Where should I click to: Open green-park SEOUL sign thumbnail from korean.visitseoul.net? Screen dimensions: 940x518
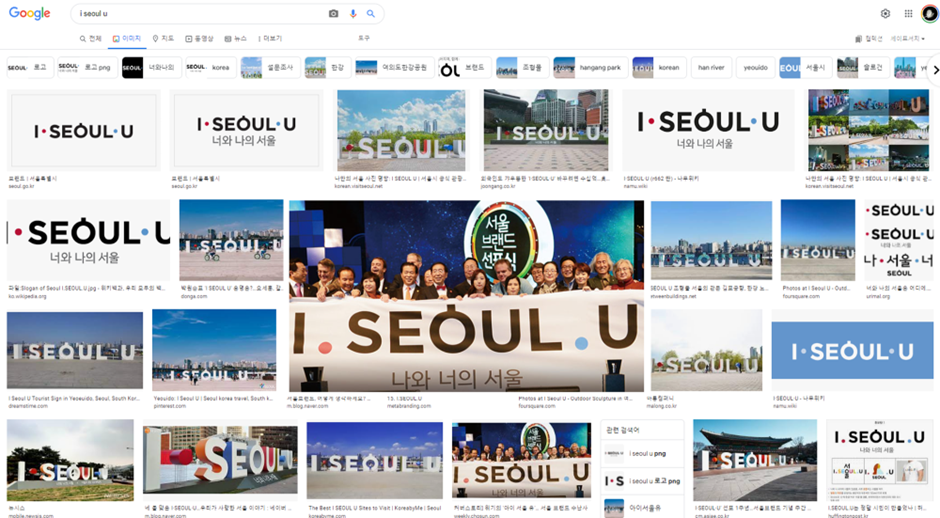tap(401, 131)
